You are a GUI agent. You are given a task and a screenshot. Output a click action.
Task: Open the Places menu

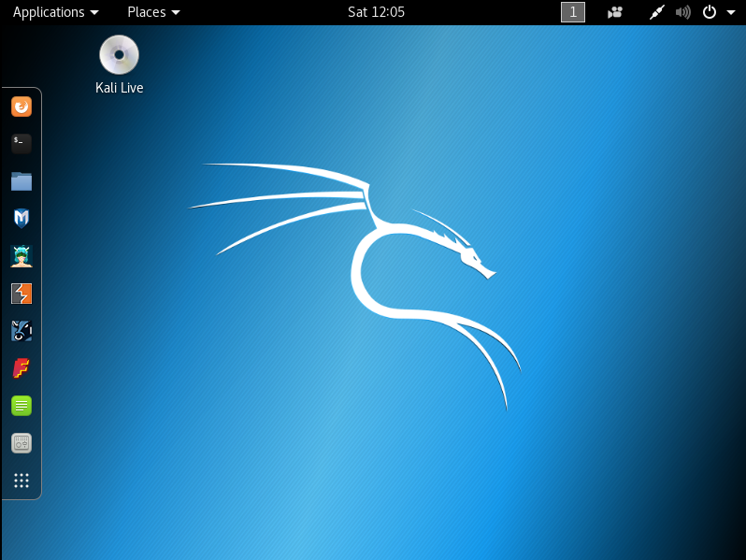[153, 12]
